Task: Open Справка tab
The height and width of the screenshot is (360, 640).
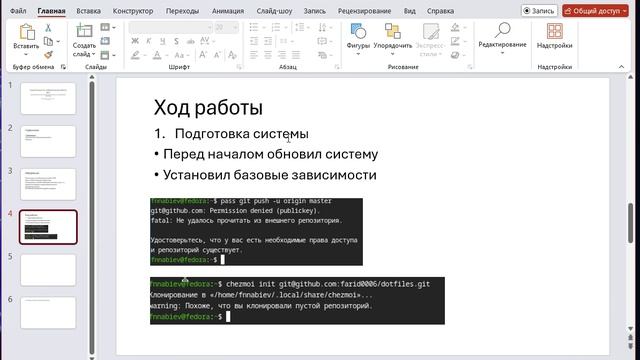Action: click(x=440, y=11)
